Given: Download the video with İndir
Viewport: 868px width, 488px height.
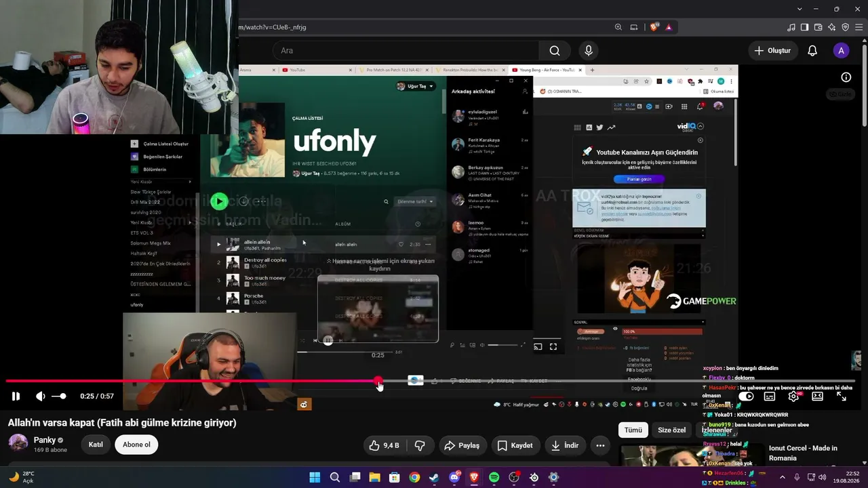Looking at the screenshot, I should point(565,445).
